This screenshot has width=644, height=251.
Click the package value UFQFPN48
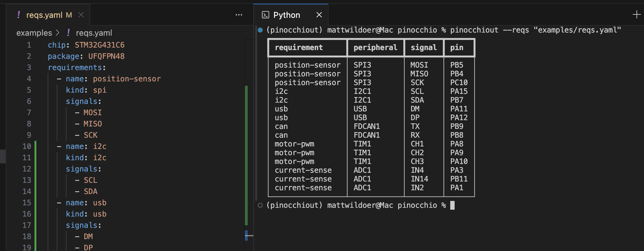pyautogui.click(x=106, y=56)
